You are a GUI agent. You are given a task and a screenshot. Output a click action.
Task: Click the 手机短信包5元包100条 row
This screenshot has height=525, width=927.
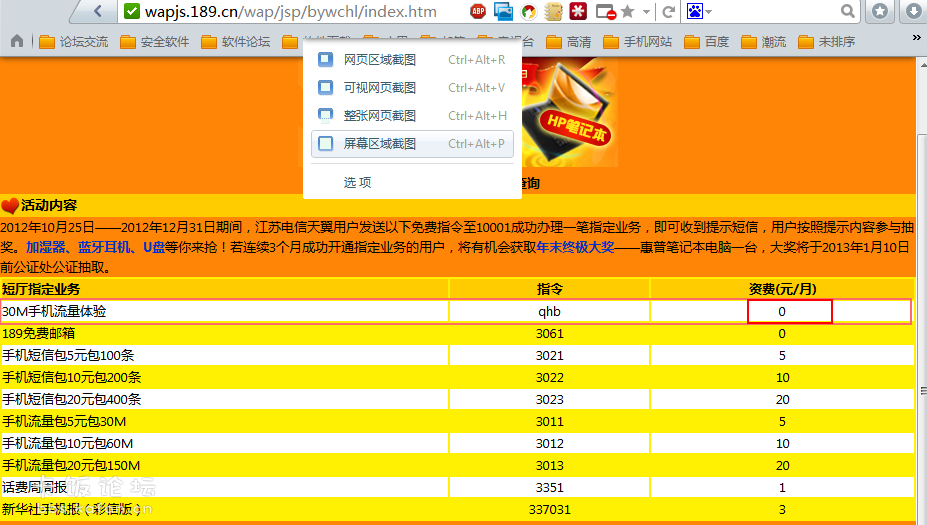tap(68, 355)
